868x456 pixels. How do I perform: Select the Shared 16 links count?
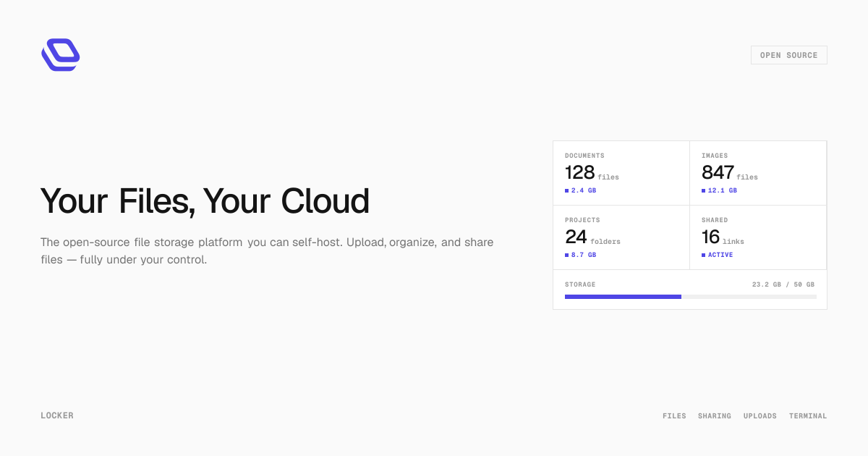(x=723, y=237)
